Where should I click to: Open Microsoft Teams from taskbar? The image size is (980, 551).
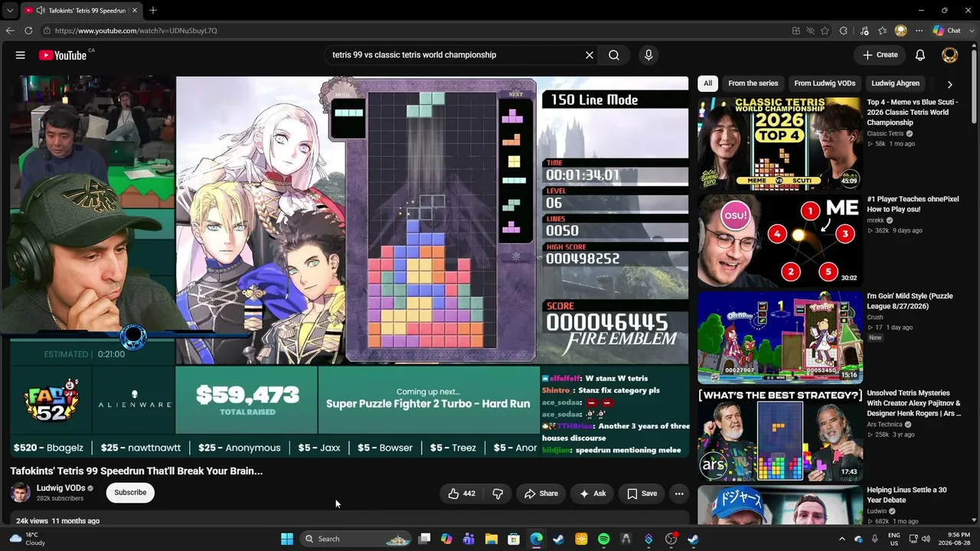(469, 539)
